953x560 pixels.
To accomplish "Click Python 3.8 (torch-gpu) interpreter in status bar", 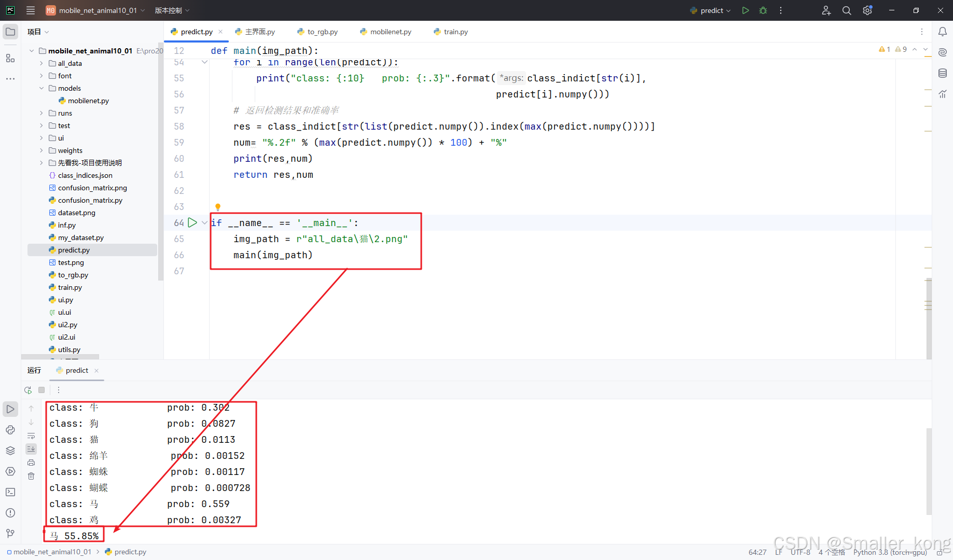I will tap(890, 552).
